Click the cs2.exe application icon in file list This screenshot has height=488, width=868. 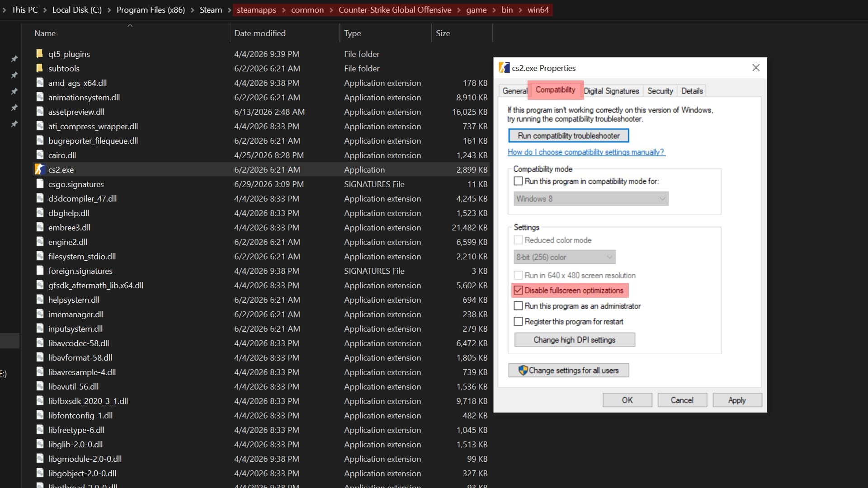[40, 169]
